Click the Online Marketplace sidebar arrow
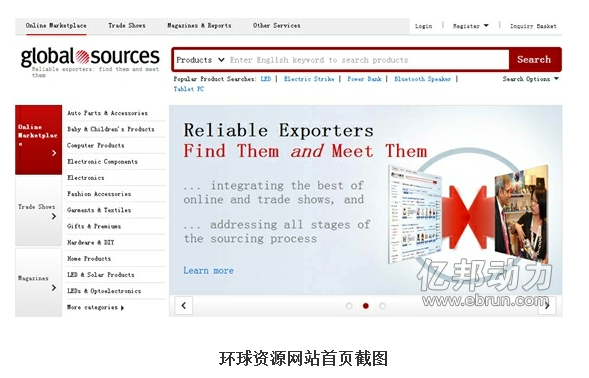 point(54,153)
